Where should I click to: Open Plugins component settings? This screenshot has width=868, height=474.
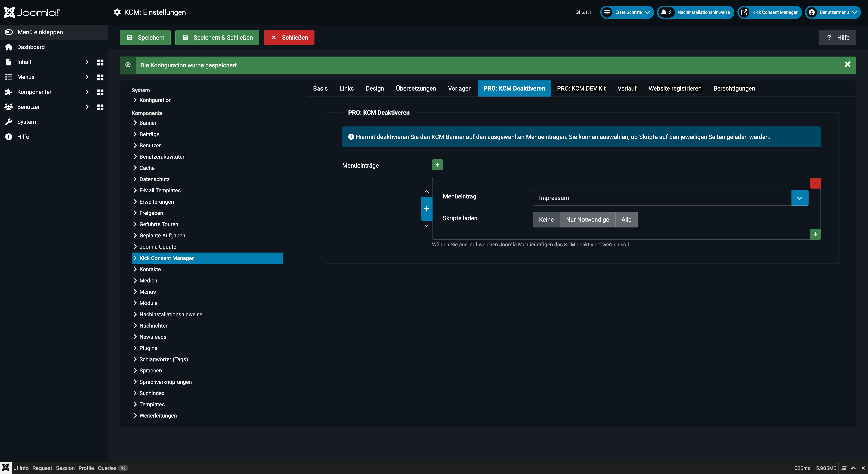148,348
